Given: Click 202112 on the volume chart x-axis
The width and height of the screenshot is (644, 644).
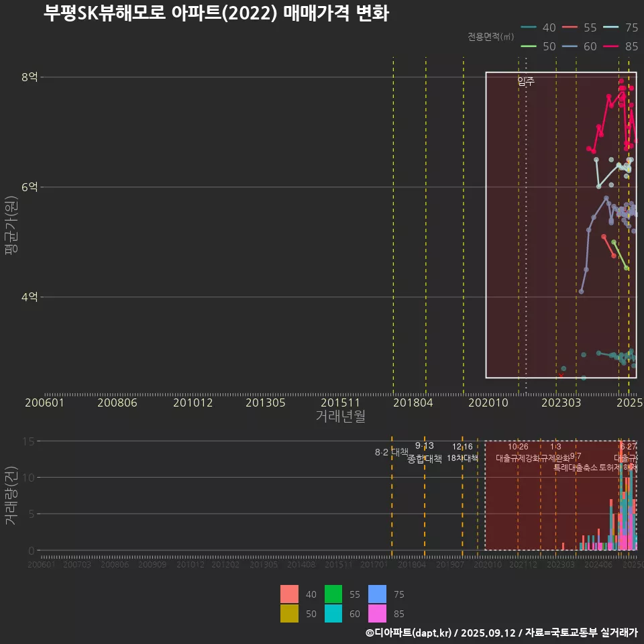Looking at the screenshot, I should click(x=523, y=564).
